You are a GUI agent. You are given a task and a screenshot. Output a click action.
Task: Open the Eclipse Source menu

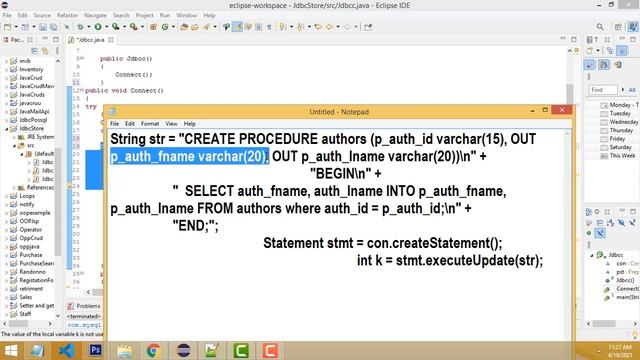pos(42,15)
